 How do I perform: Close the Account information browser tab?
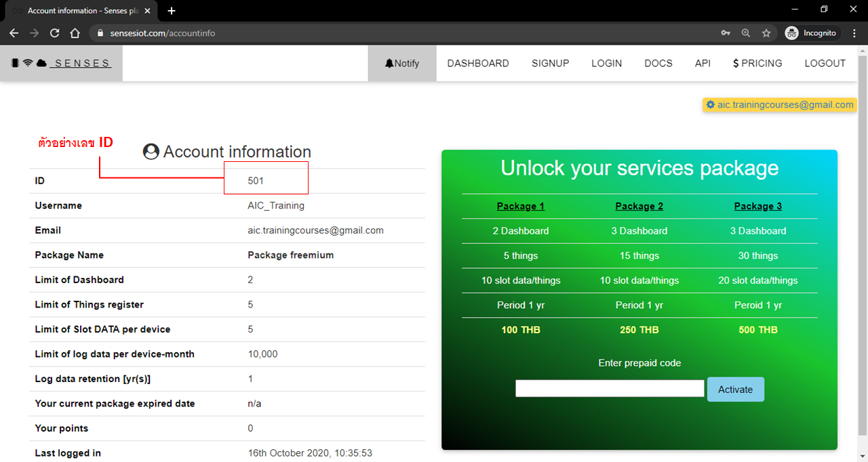[147, 11]
